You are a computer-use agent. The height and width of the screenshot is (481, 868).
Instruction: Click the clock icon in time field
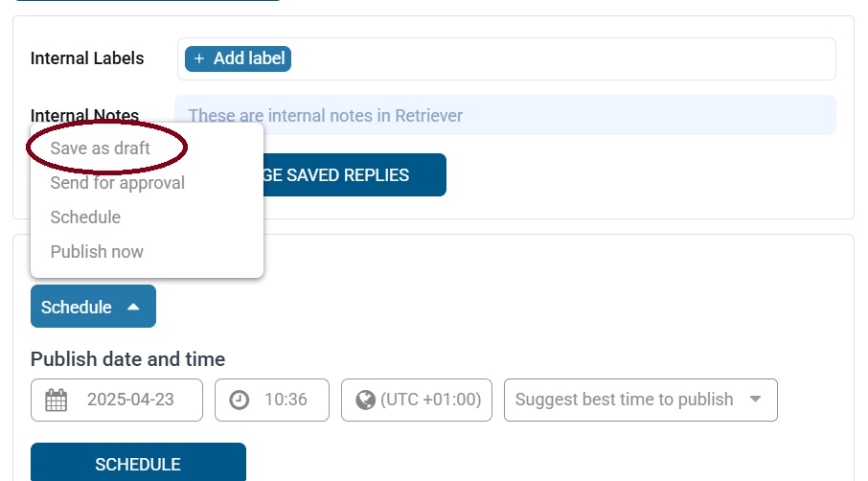240,401
